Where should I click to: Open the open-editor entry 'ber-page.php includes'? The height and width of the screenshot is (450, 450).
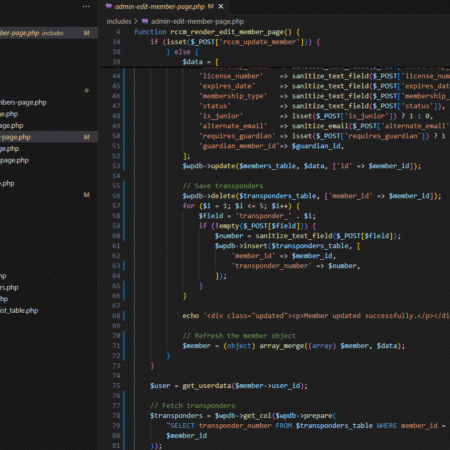(x=49, y=33)
